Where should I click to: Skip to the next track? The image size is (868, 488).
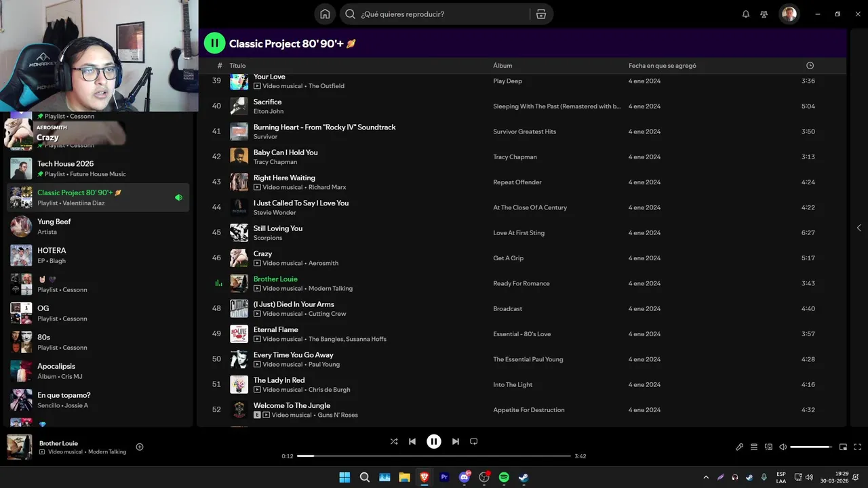[x=456, y=441]
